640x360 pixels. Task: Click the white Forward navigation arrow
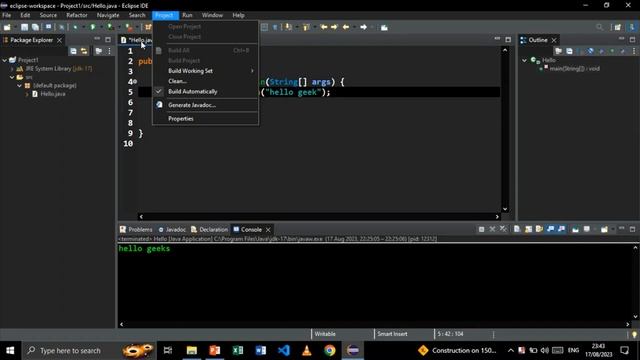[363, 27]
